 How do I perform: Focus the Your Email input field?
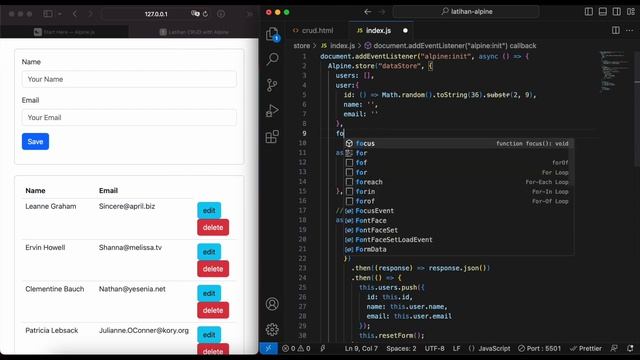click(129, 118)
